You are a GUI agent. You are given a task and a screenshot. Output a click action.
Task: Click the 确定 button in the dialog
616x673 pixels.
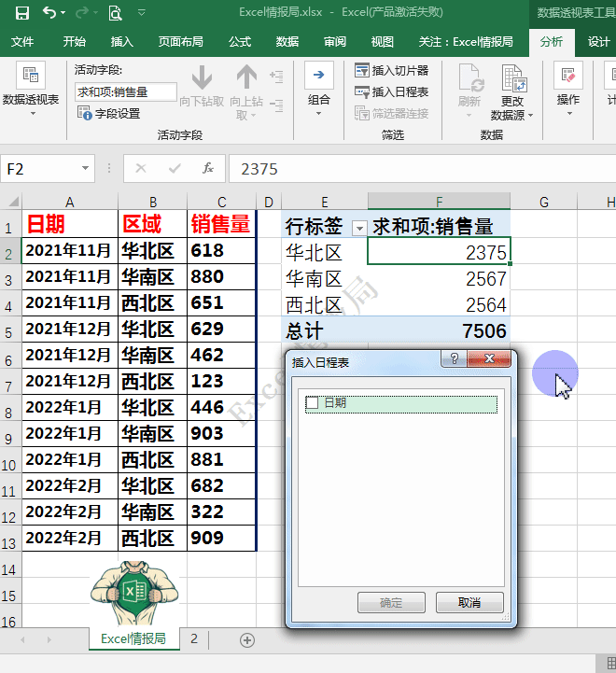(x=391, y=603)
